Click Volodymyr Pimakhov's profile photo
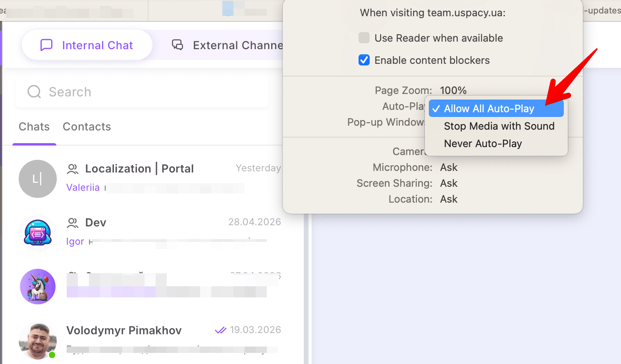This screenshot has height=364, width=621. point(38,341)
